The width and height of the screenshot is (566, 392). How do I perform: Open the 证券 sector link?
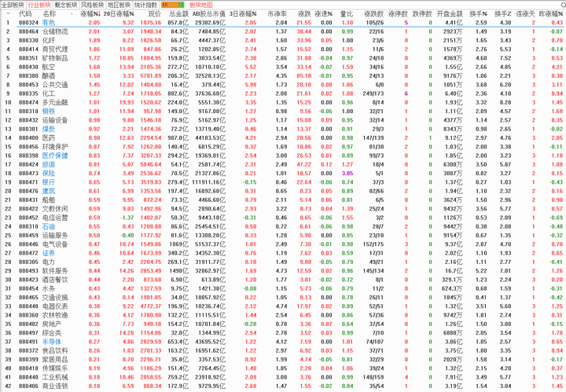[49, 253]
